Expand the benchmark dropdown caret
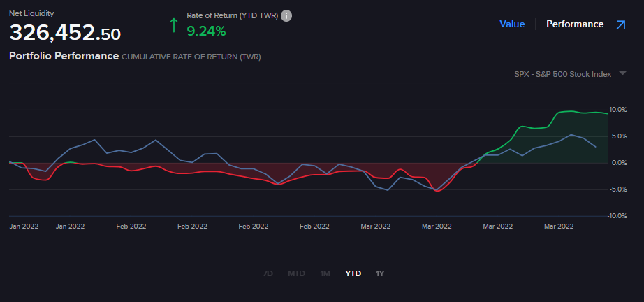 622,73
